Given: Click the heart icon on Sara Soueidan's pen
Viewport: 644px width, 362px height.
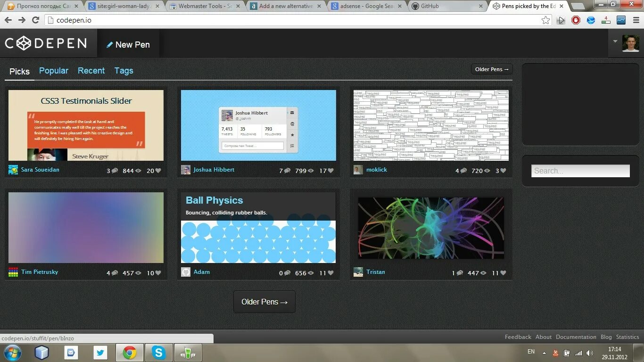Looking at the screenshot, I should 158,171.
